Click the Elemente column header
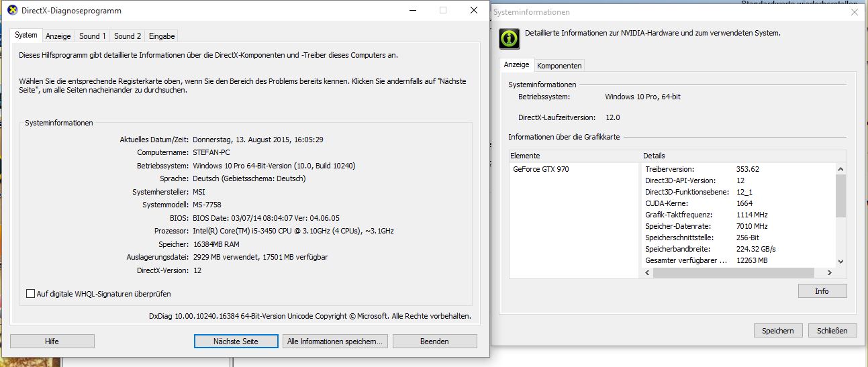Image resolution: width=868 pixels, height=367 pixels. 574,156
